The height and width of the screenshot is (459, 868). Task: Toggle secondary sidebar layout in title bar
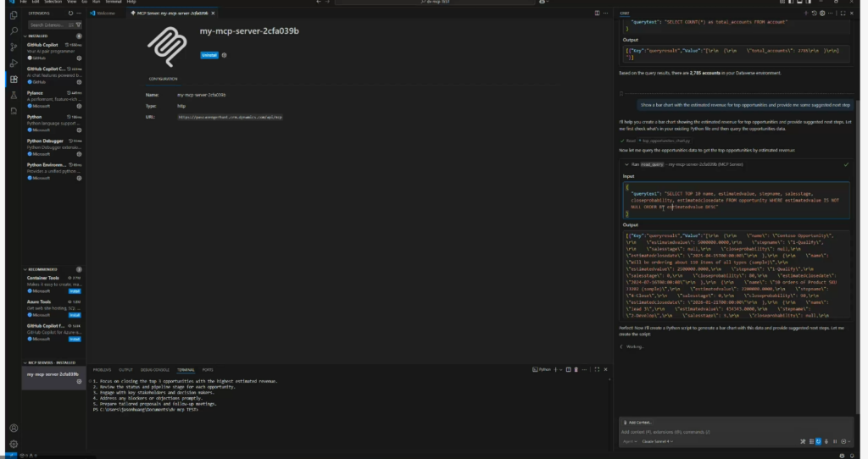[x=808, y=2]
